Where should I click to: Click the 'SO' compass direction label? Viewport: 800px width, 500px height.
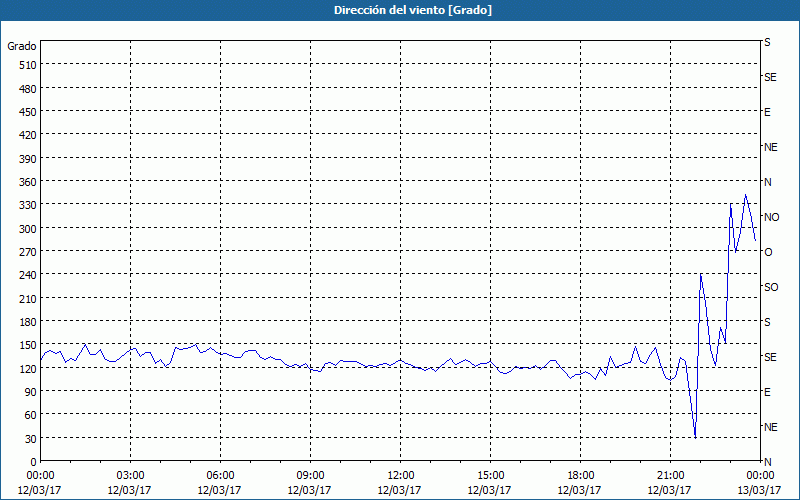pos(771,287)
